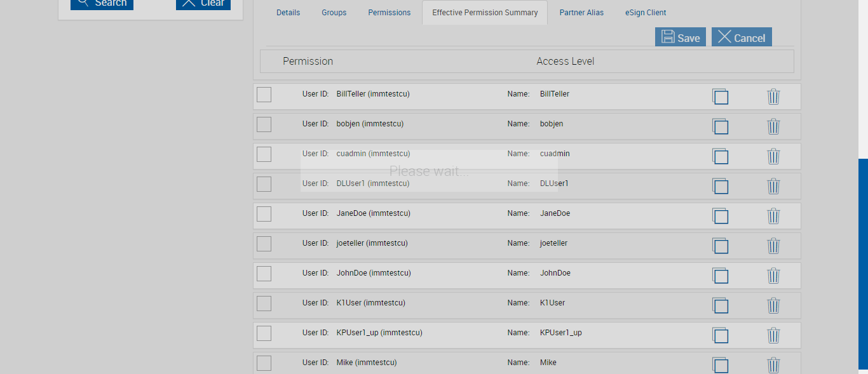Click the copy icon for BillTeller row

[x=720, y=97]
